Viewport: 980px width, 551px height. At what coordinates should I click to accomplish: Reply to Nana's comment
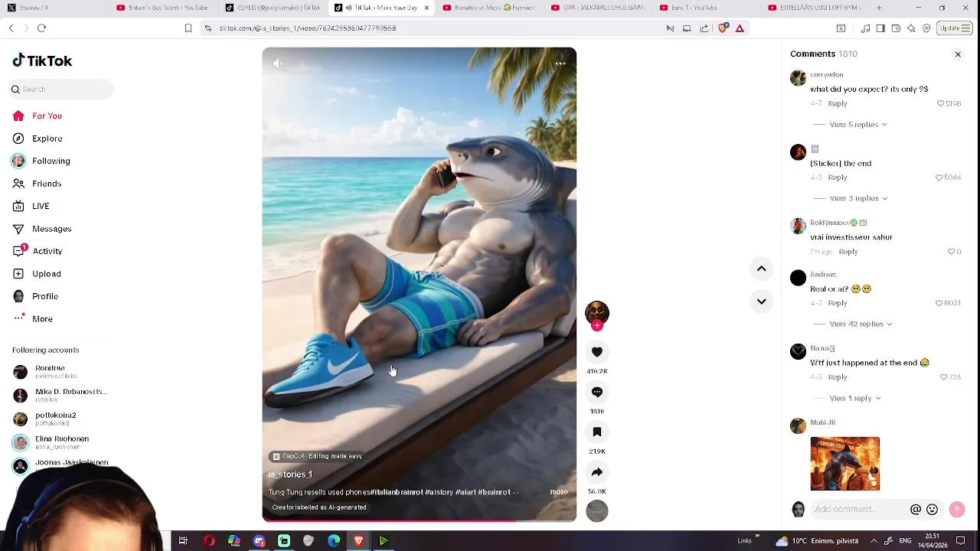tap(838, 377)
